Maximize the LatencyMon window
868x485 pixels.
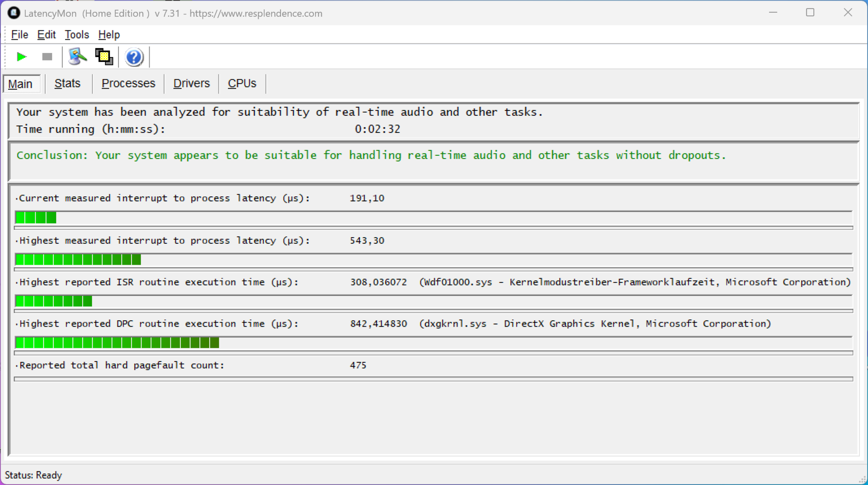pyautogui.click(x=810, y=13)
